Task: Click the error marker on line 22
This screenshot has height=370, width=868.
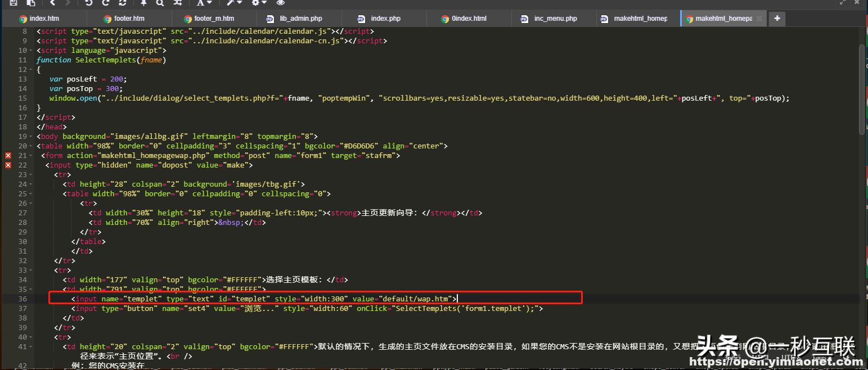Action: click(8, 165)
